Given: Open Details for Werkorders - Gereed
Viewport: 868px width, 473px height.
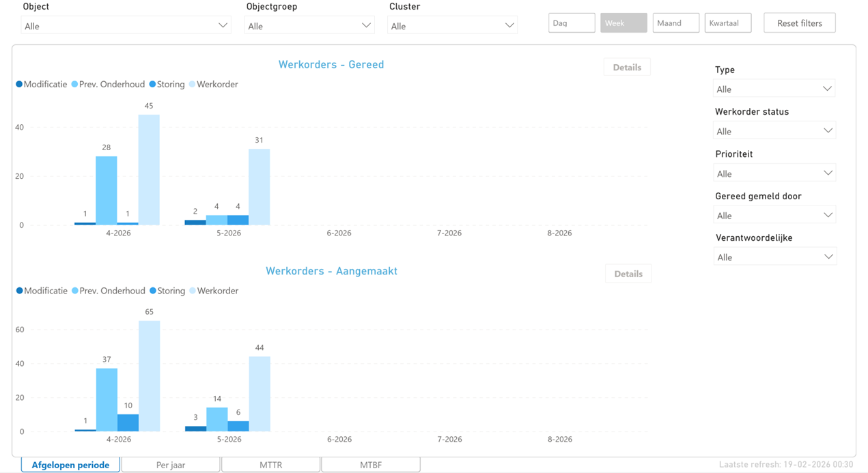Looking at the screenshot, I should (627, 68).
